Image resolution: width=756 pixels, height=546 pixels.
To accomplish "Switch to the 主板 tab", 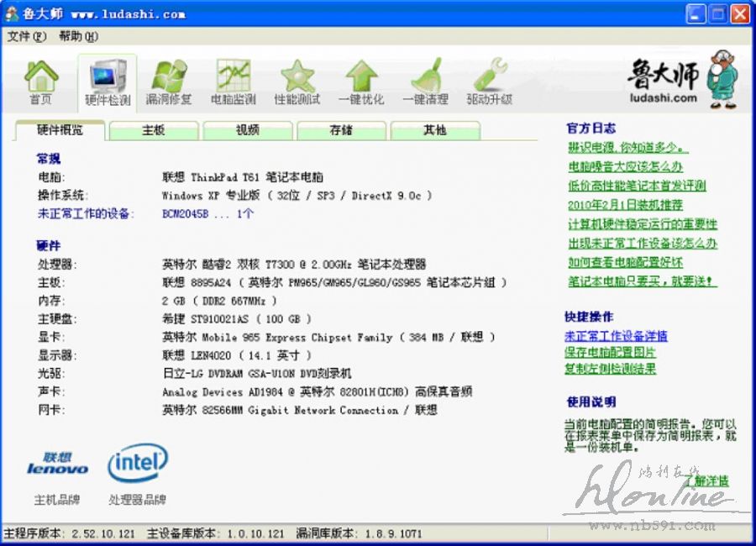I will pos(154,130).
